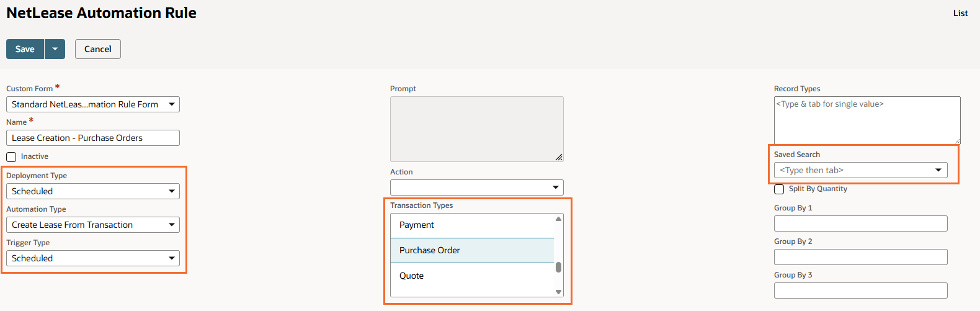Enable Split By Quantity checkbox
The height and width of the screenshot is (311, 980).
coord(779,189)
